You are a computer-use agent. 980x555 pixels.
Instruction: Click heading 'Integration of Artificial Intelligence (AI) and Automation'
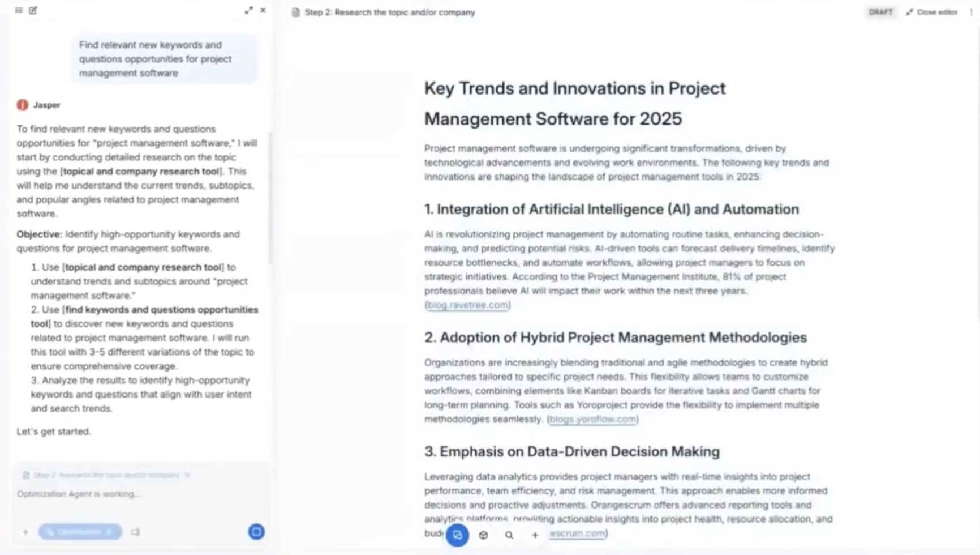click(612, 209)
